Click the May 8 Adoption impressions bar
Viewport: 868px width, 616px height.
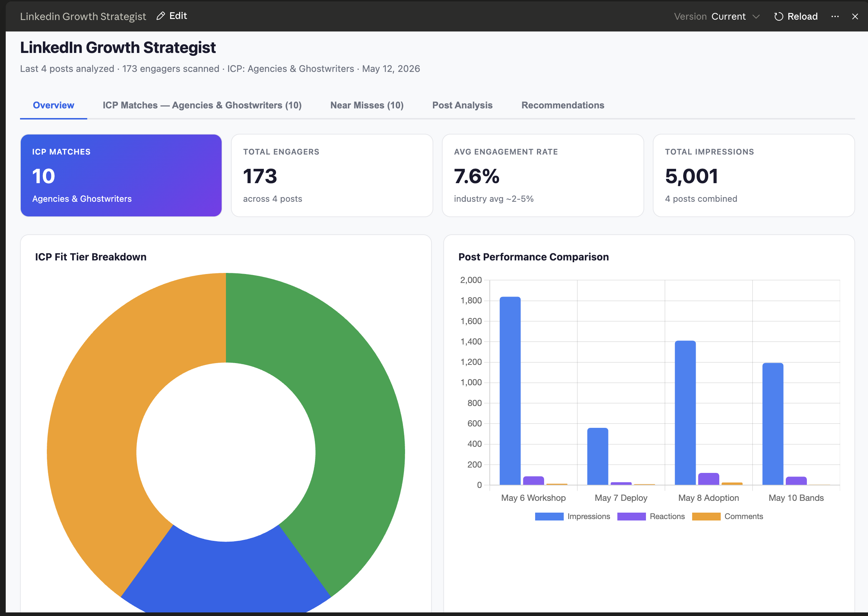click(x=685, y=413)
